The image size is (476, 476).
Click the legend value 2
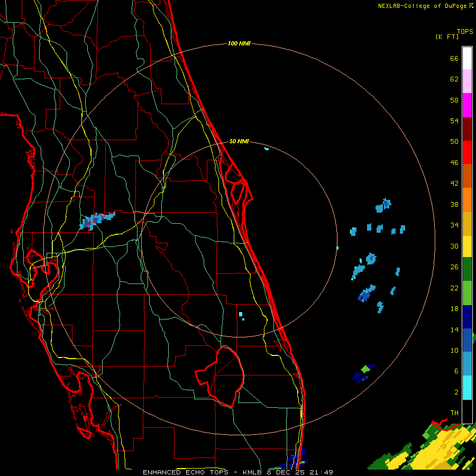(456, 392)
